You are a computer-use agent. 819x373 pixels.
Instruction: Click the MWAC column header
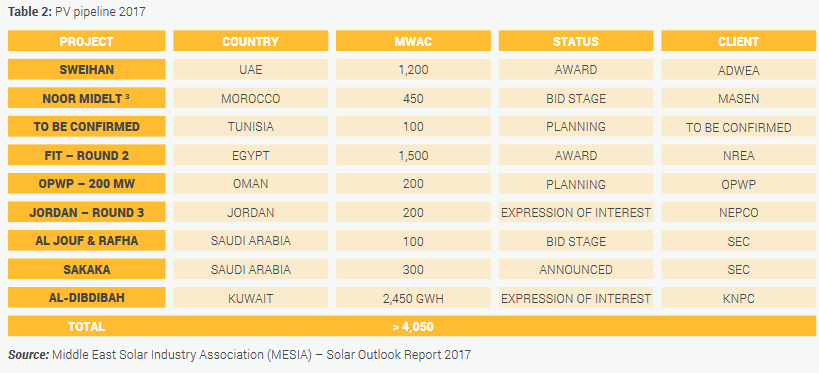pyautogui.click(x=413, y=41)
